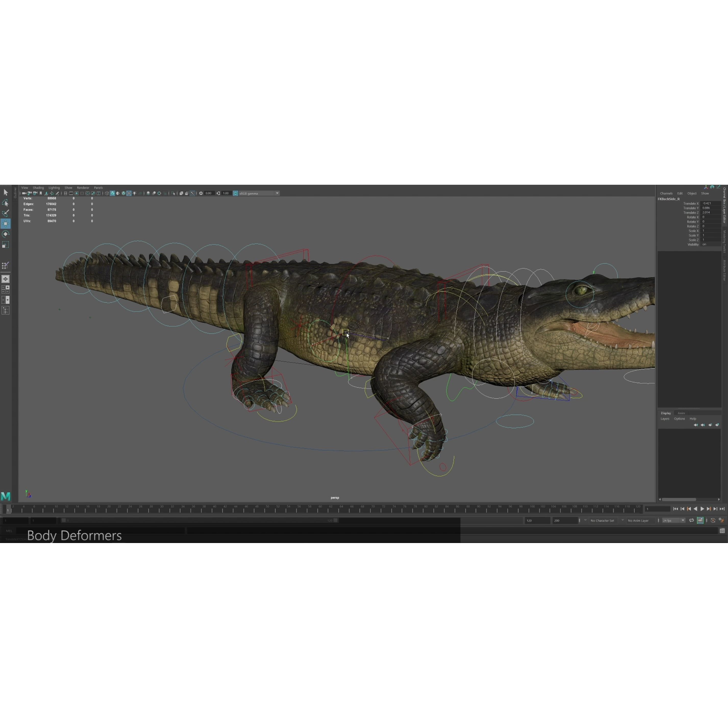728x728 pixels.
Task: Open the Script Editor icon
Action: click(x=722, y=530)
